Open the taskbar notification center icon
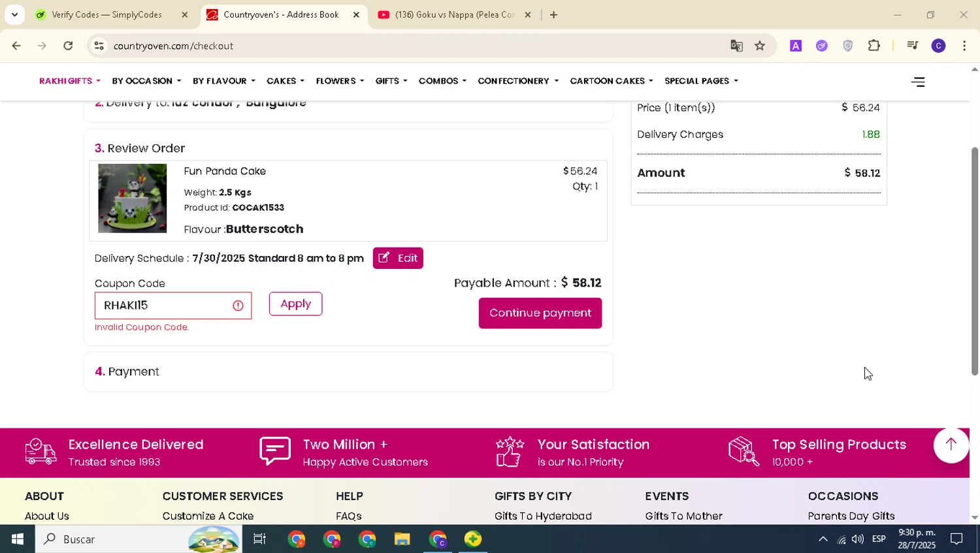This screenshot has width=980, height=553. tap(956, 539)
